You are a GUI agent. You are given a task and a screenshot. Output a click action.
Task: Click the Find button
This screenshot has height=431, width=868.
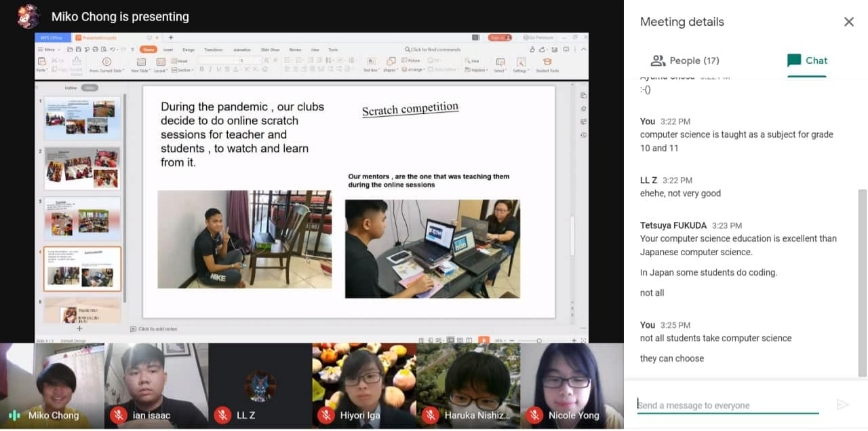click(472, 61)
